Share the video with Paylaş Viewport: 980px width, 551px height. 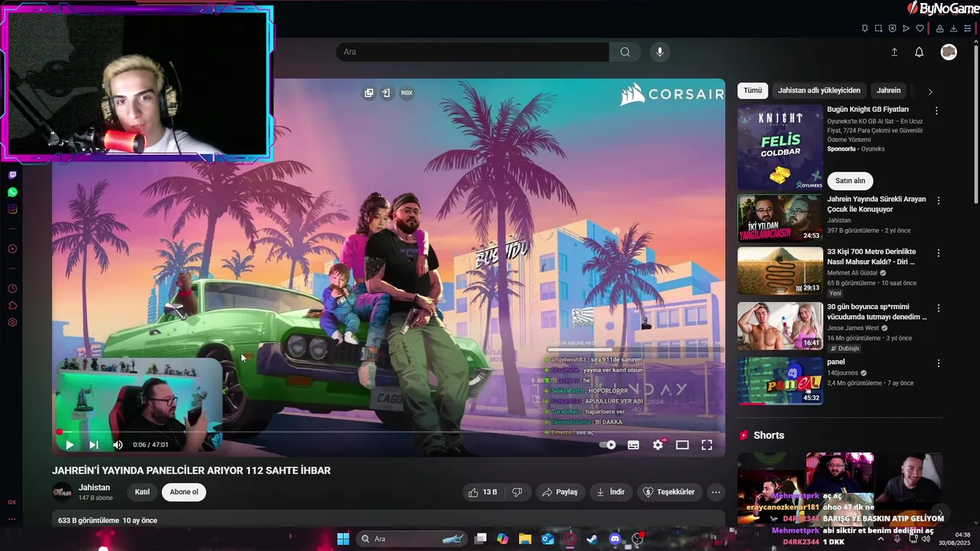[560, 492]
